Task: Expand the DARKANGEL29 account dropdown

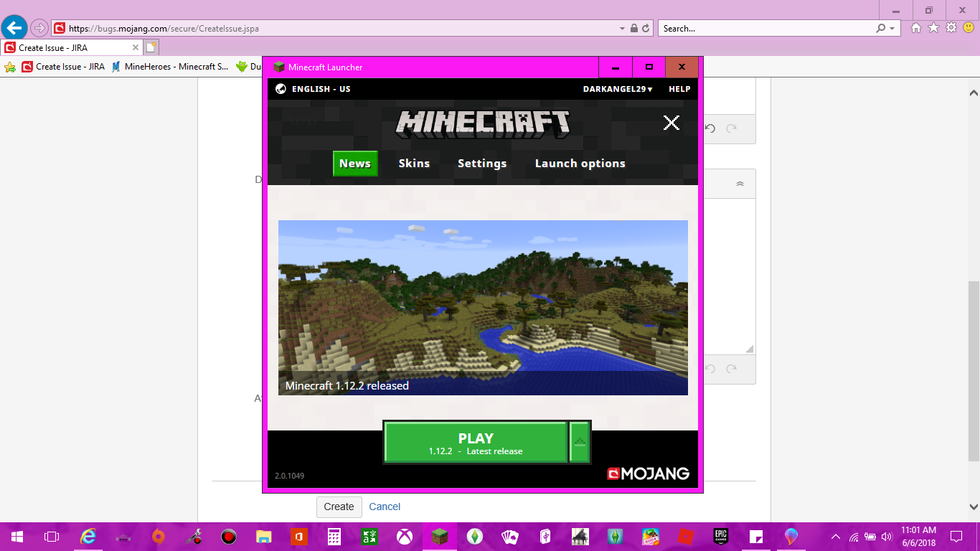Action: point(618,89)
